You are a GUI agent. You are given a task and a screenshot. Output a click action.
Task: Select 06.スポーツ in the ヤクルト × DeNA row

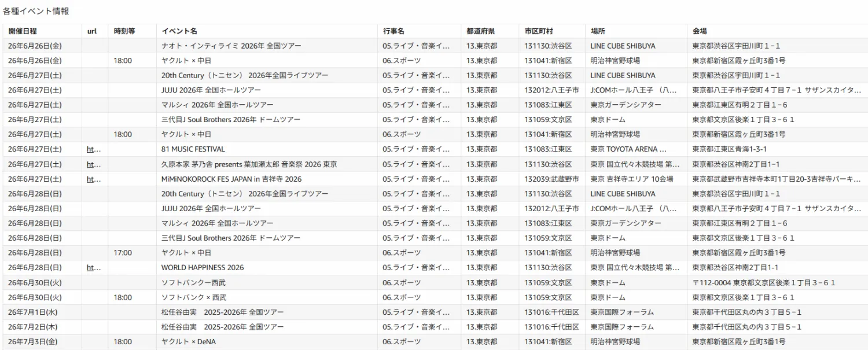(402, 342)
